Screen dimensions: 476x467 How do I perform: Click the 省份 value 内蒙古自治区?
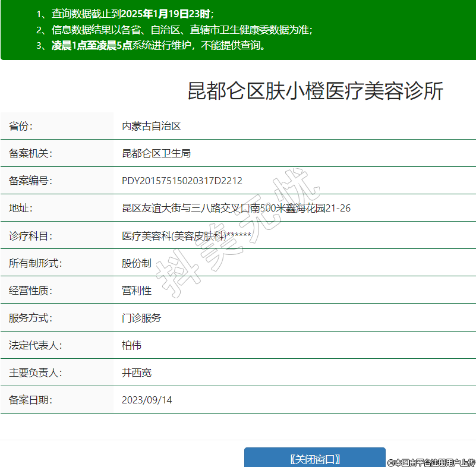pos(151,126)
